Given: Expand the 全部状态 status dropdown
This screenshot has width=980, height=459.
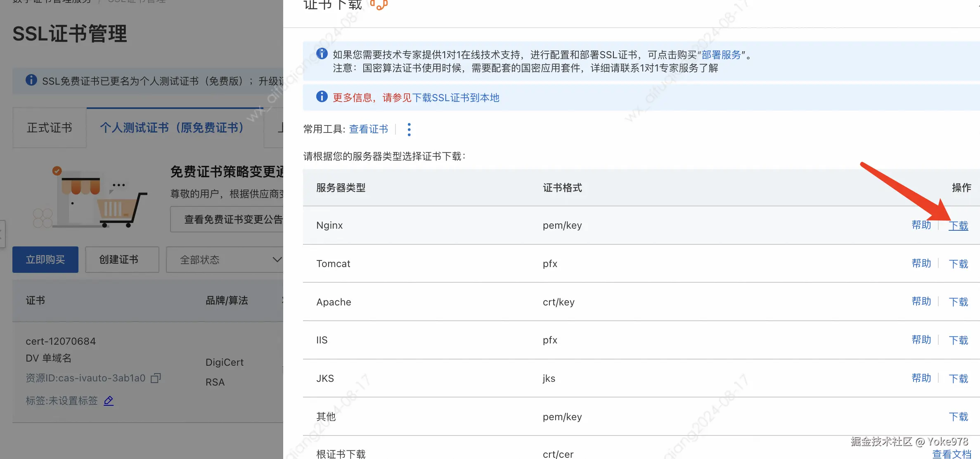Looking at the screenshot, I should click(x=225, y=260).
